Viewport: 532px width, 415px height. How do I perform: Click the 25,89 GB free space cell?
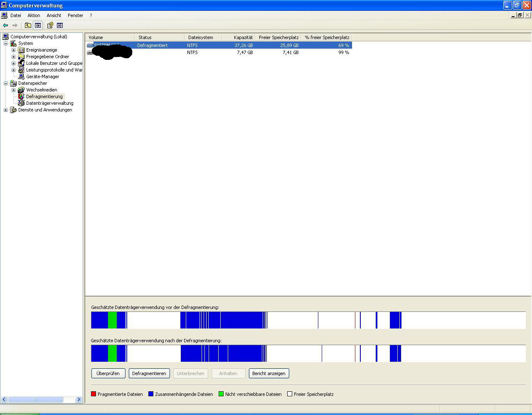click(289, 45)
